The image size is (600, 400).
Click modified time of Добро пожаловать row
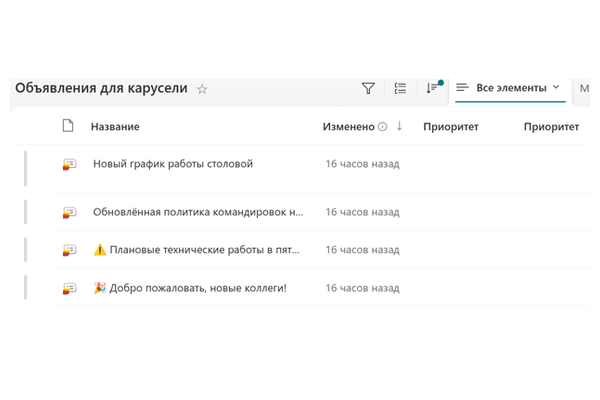coord(362,288)
